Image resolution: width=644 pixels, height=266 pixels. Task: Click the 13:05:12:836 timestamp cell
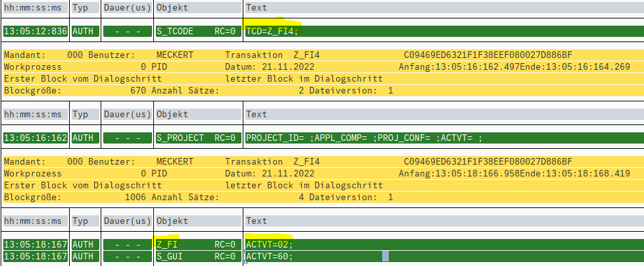34,31
